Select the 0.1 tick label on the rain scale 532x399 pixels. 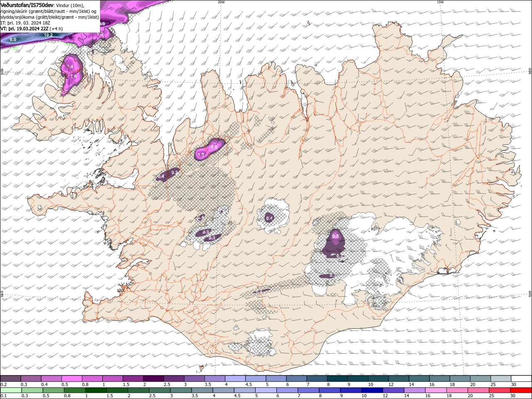3,397
